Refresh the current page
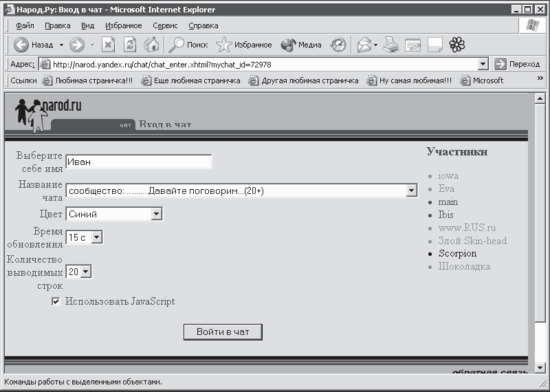This screenshot has height=392, width=550. point(130,45)
